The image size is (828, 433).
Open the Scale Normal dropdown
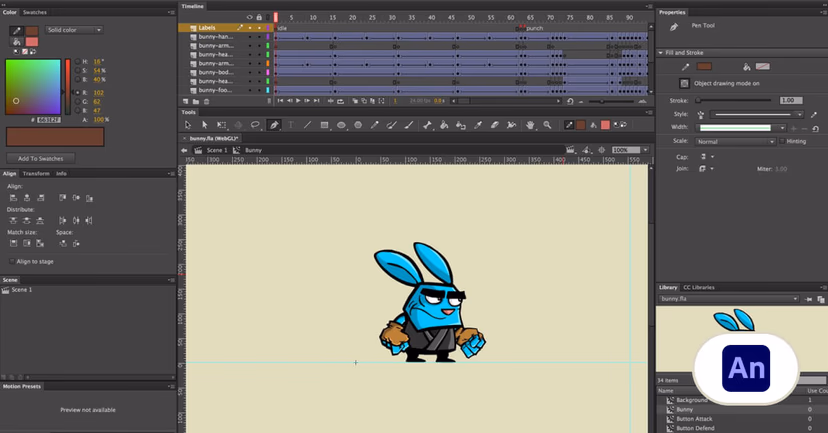(x=735, y=142)
